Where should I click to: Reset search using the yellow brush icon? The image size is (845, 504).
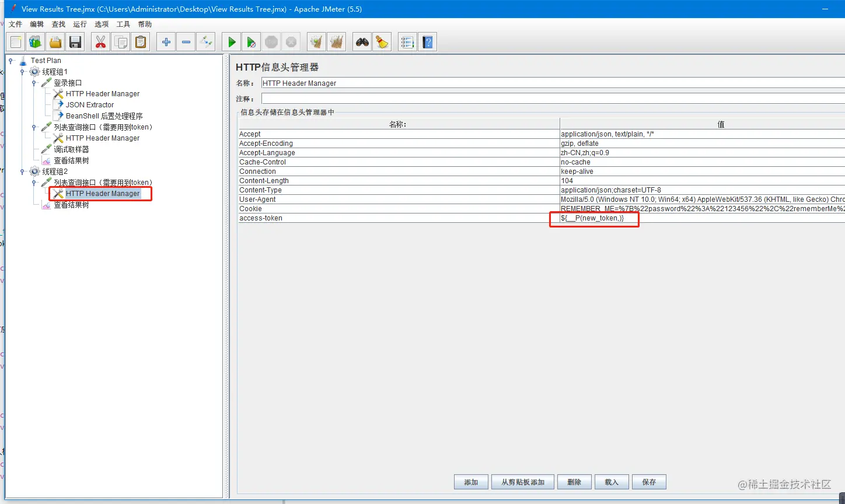[x=382, y=42]
